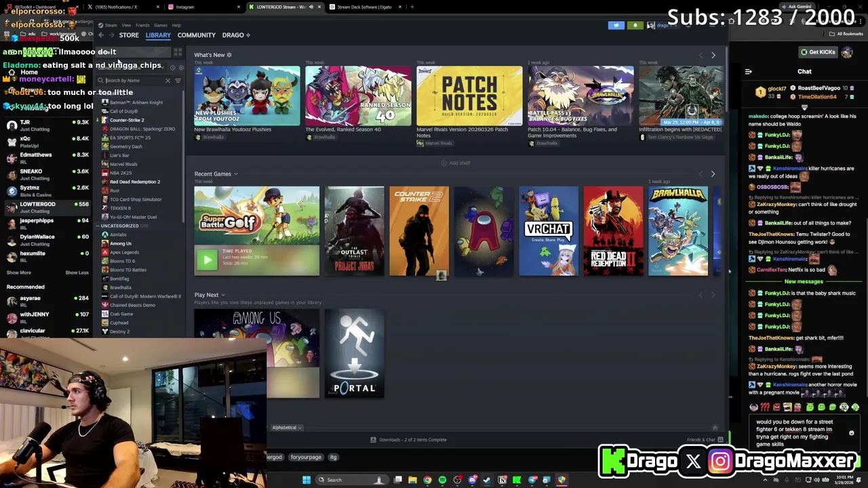Open the Games menu in Steam

click(161, 25)
